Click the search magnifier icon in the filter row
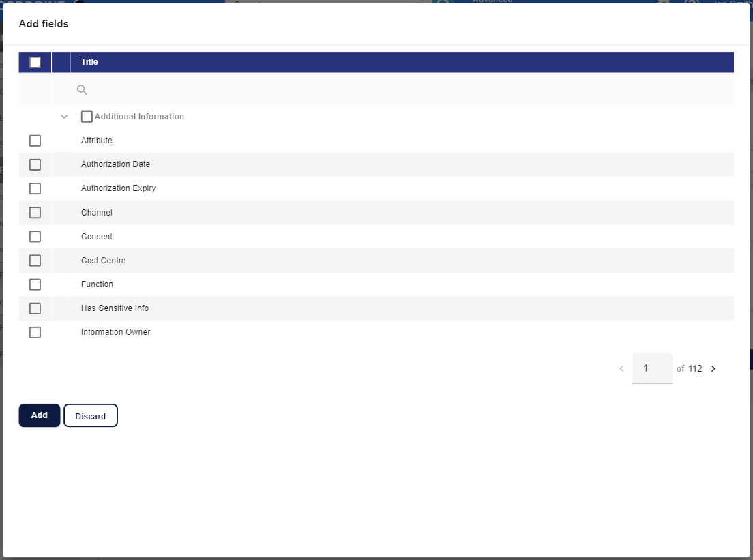The image size is (753, 560). coord(82,90)
